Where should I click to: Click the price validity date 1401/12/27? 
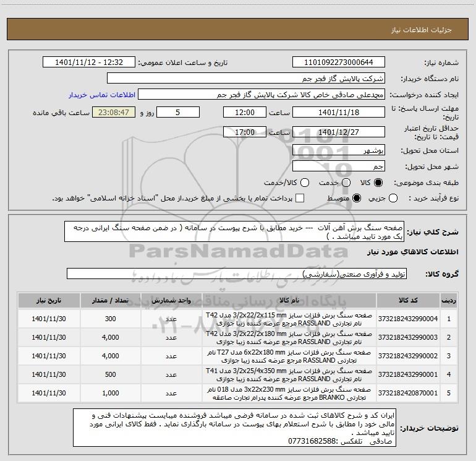[339, 132]
